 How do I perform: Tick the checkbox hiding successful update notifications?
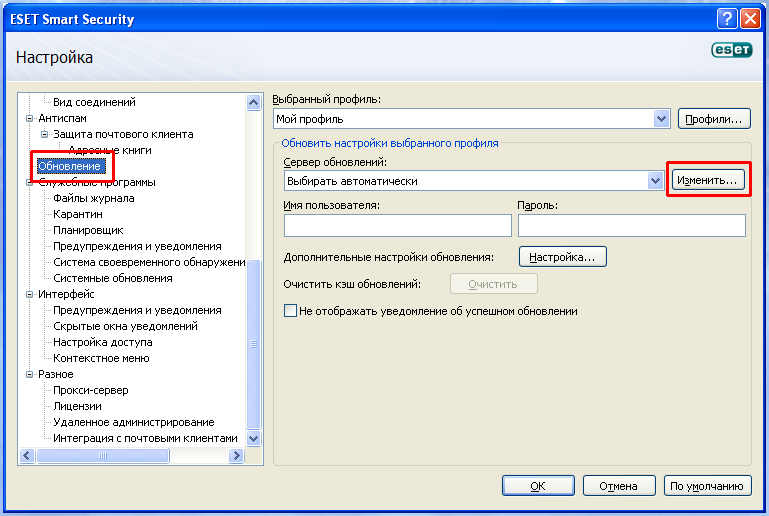pyautogui.click(x=290, y=311)
